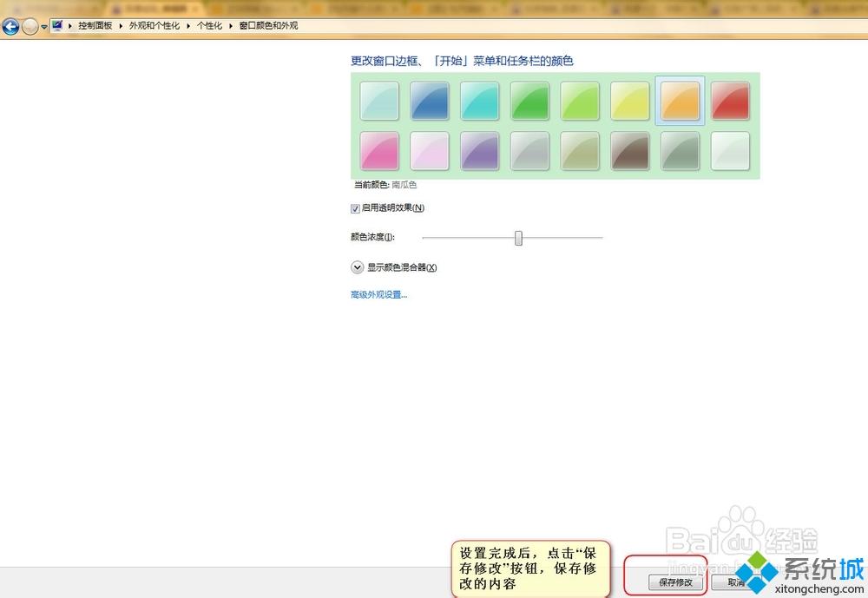Click the 颜色浓度 slider handle
868x598 pixels.
pos(518,238)
